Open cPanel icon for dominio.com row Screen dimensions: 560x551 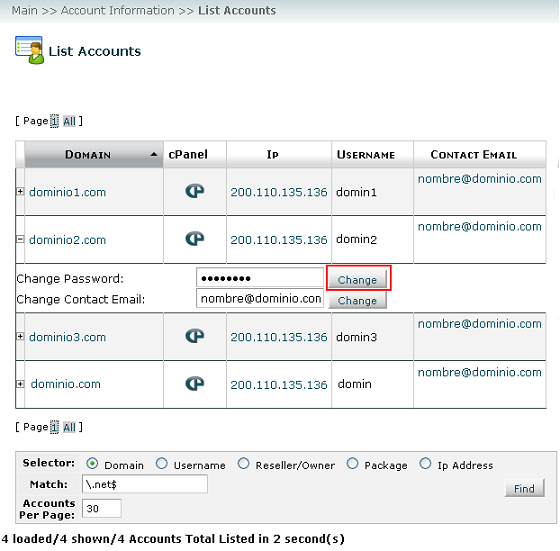(195, 384)
